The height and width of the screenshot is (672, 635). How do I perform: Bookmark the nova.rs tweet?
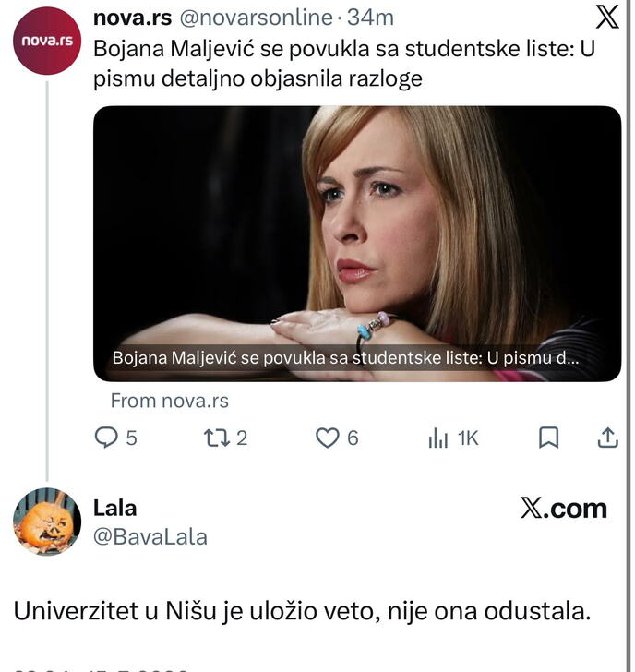[548, 438]
